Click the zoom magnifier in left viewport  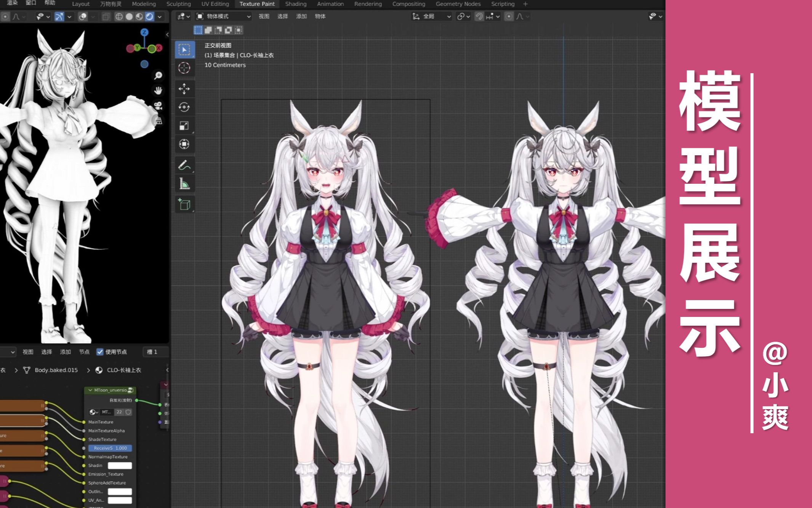pyautogui.click(x=158, y=76)
